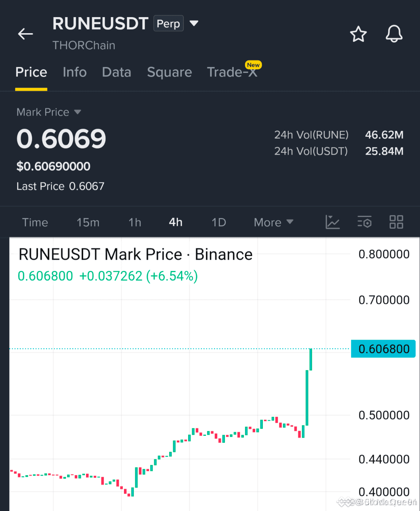420x511 pixels.
Task: Open the Data tab
Action: pyautogui.click(x=116, y=72)
